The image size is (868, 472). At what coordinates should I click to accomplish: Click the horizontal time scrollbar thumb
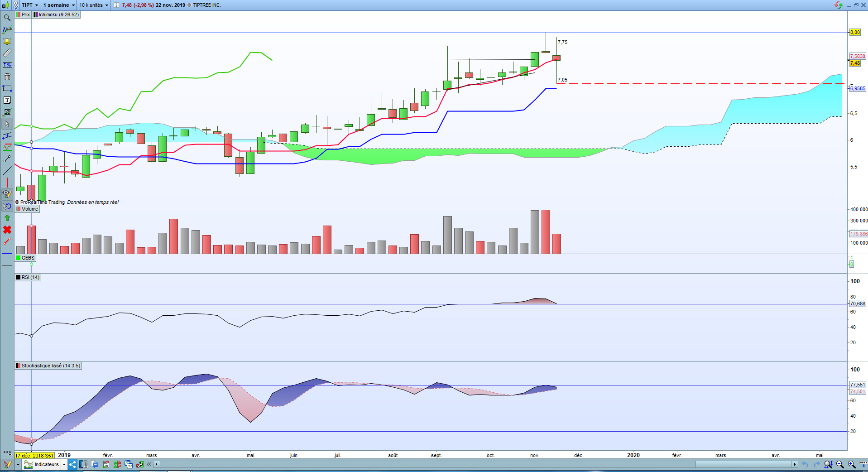click(743, 464)
